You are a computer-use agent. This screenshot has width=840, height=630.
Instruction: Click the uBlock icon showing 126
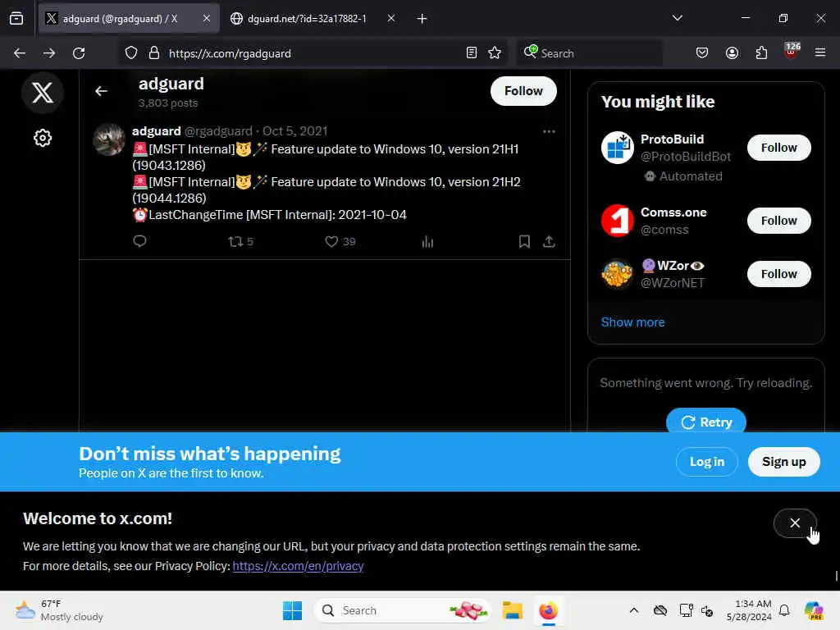pos(791,52)
